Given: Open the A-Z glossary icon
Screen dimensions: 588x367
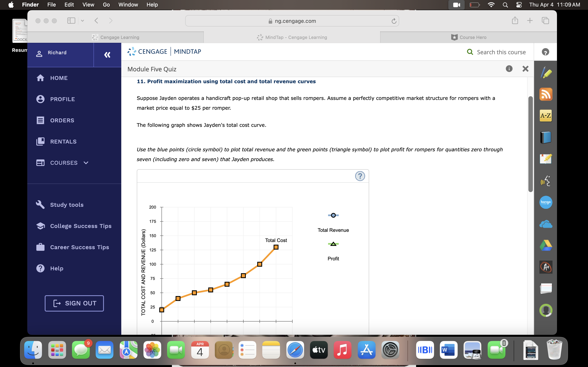Looking at the screenshot, I should 546,116.
